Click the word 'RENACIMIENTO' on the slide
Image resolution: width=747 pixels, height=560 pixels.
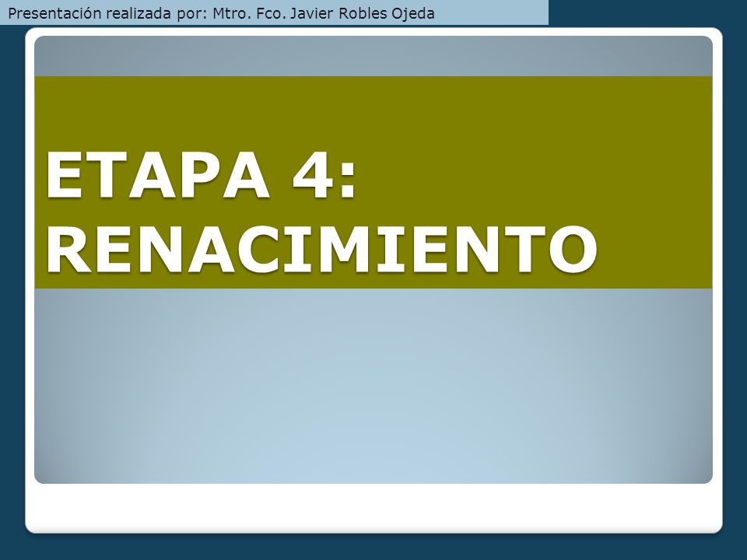(321, 249)
